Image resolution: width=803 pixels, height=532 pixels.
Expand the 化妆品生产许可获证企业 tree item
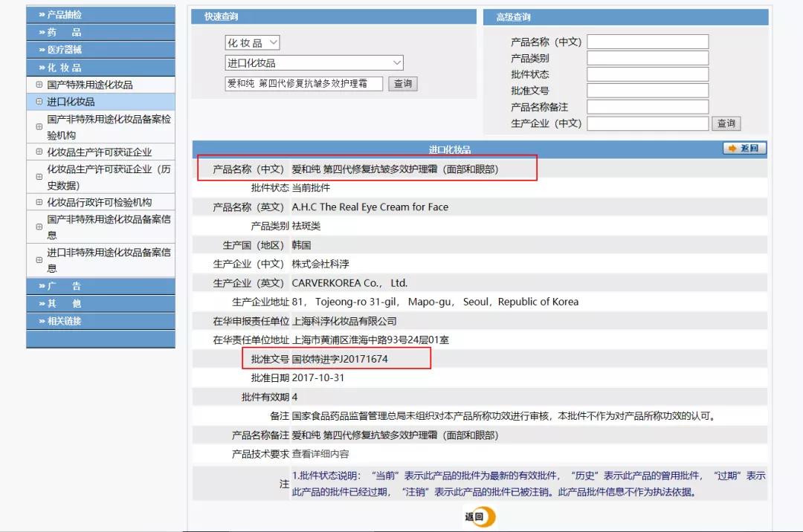(39, 151)
